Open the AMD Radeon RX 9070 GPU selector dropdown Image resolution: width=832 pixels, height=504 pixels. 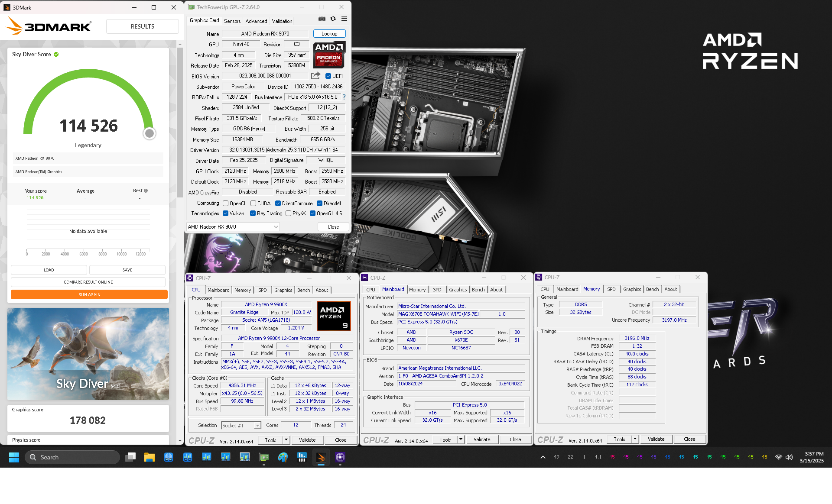tap(233, 227)
